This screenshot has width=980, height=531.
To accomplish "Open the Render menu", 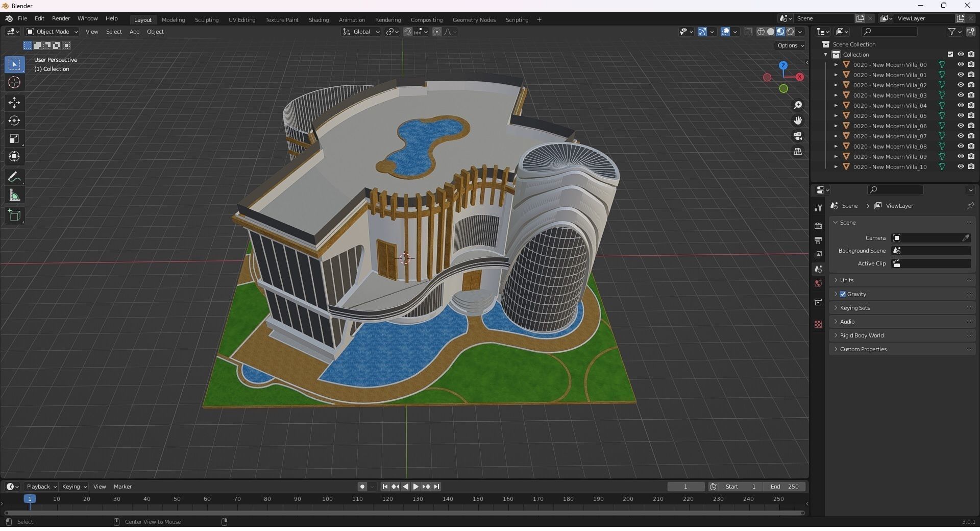I will point(61,18).
